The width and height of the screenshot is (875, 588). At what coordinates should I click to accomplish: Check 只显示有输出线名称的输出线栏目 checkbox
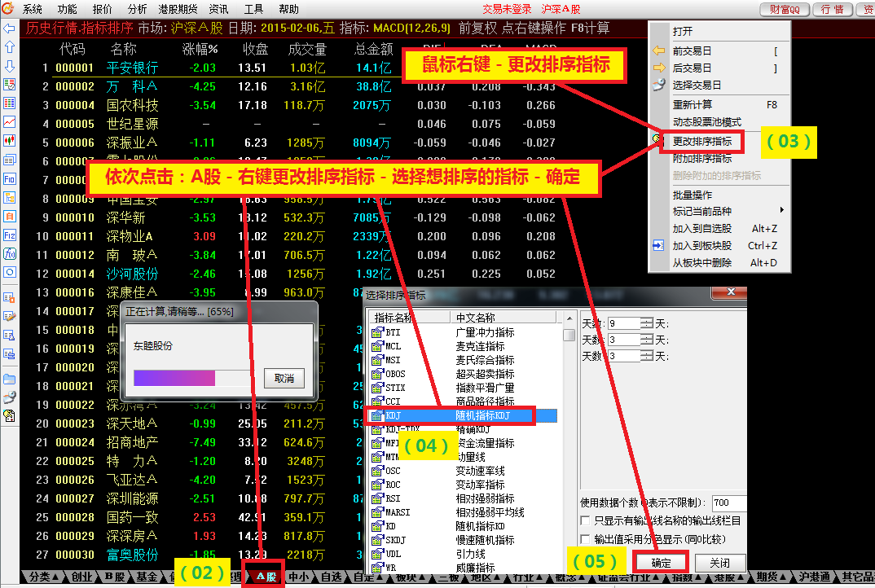585,520
